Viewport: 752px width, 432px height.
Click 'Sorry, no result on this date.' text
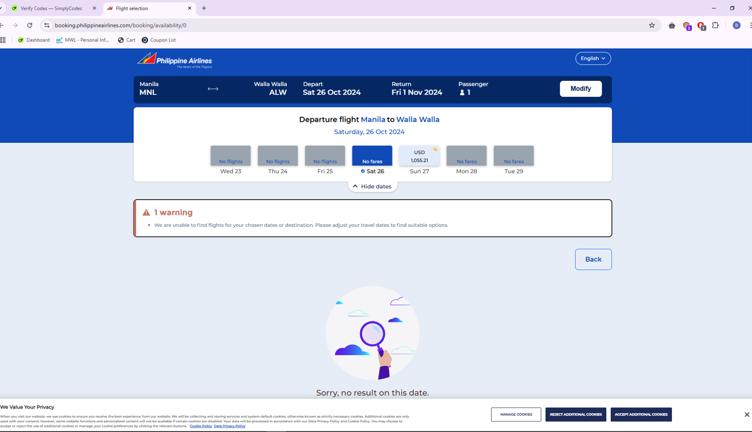coord(373,393)
